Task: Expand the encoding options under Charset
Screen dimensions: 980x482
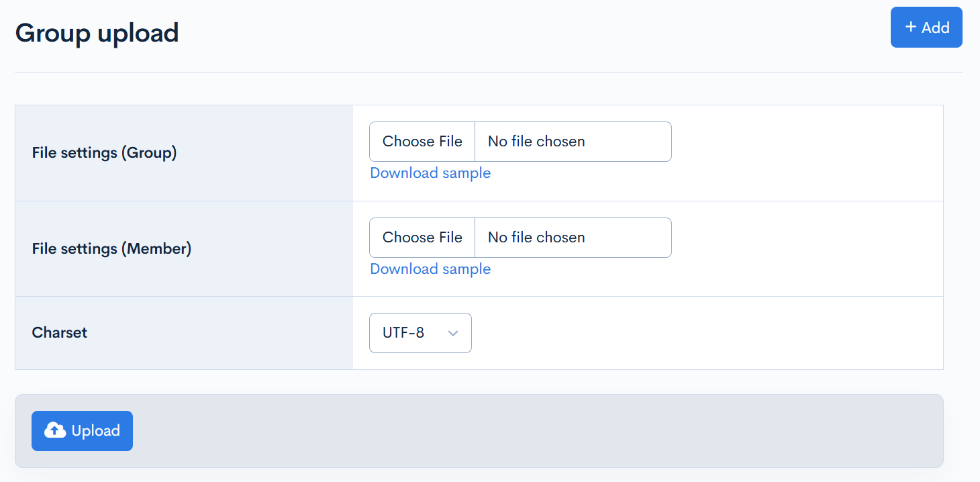Action: point(420,333)
